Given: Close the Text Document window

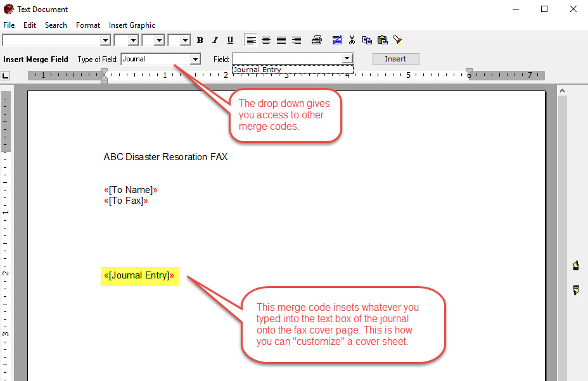Looking at the screenshot, I should [573, 9].
